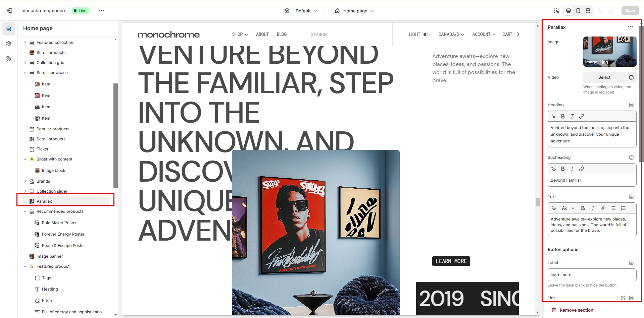644x318 pixels.
Task: Select desktop preview mode
Action: tap(568, 11)
